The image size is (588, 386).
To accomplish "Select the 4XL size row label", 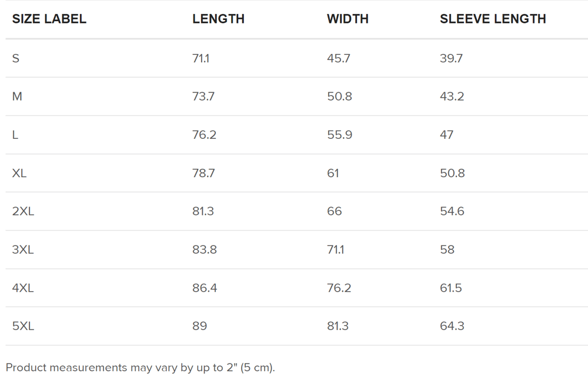I will click(x=23, y=288).
